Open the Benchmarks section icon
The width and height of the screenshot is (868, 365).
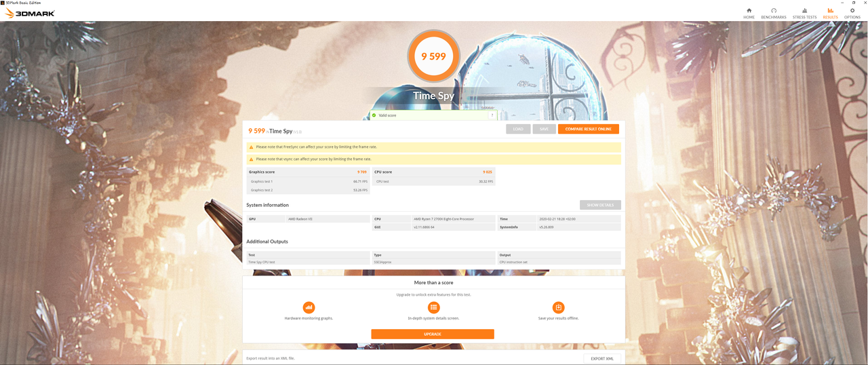click(x=774, y=10)
